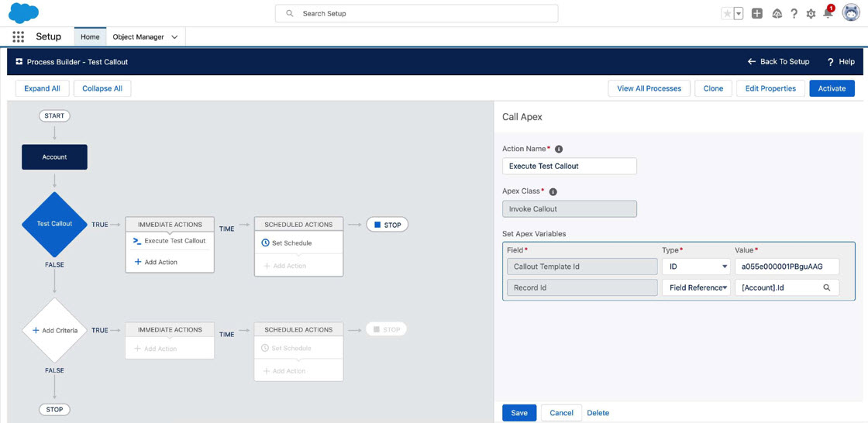This screenshot has width=868, height=423.
Task: Clone the process
Action: [x=713, y=88]
